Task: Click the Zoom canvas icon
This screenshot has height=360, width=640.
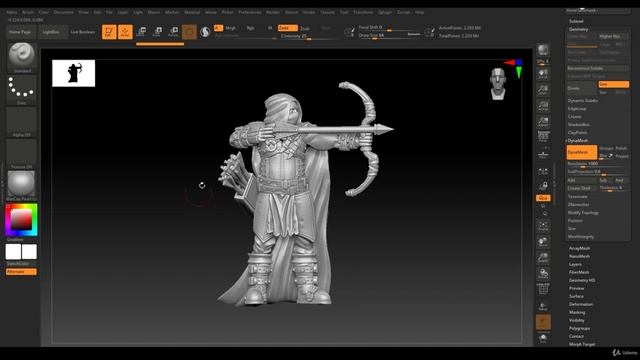Action: [x=543, y=90]
